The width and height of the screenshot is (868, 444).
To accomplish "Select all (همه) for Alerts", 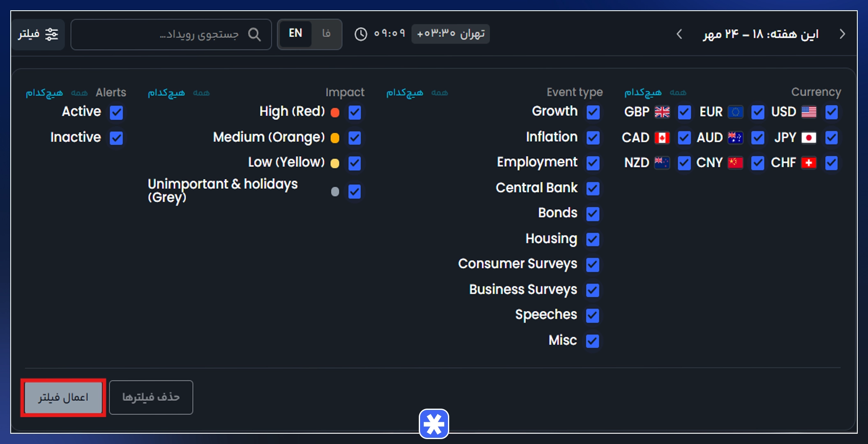I will pos(79,93).
